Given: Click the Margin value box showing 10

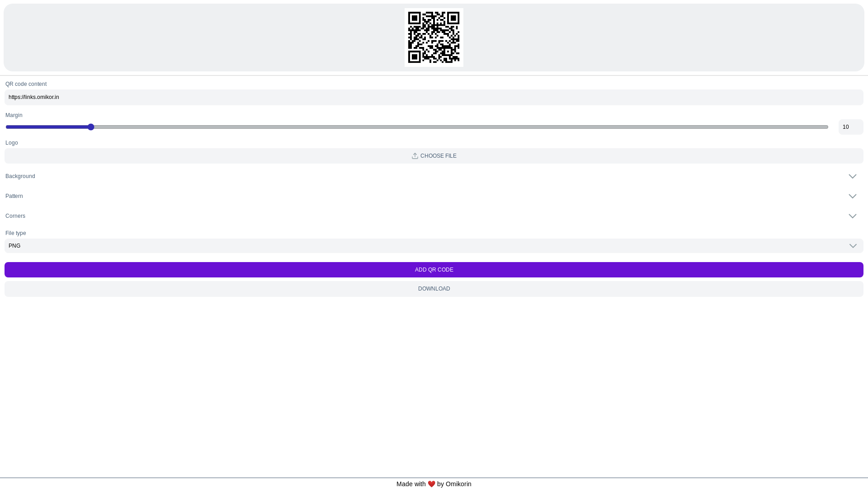Looking at the screenshot, I should pyautogui.click(x=851, y=127).
